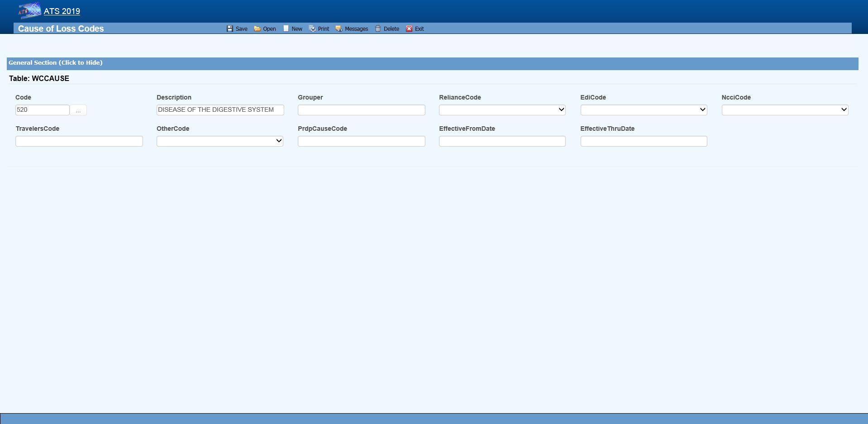Click the Messages icon in toolbar
Image resolution: width=868 pixels, height=424 pixels.
339,29
